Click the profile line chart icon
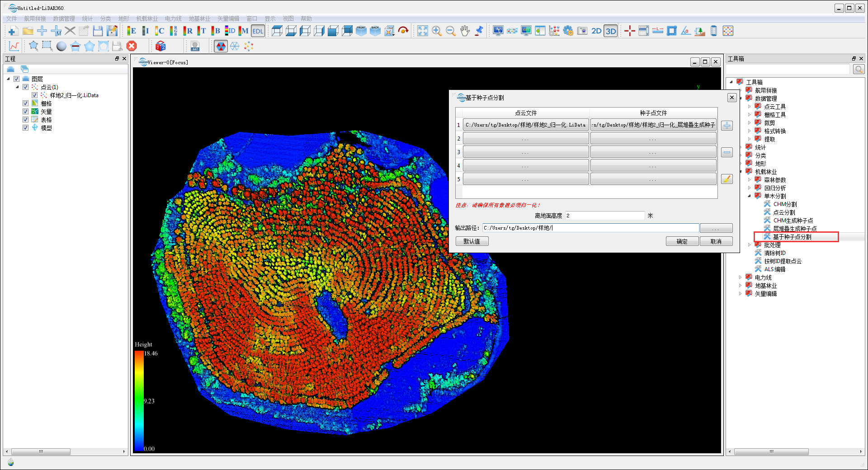 pyautogui.click(x=14, y=46)
